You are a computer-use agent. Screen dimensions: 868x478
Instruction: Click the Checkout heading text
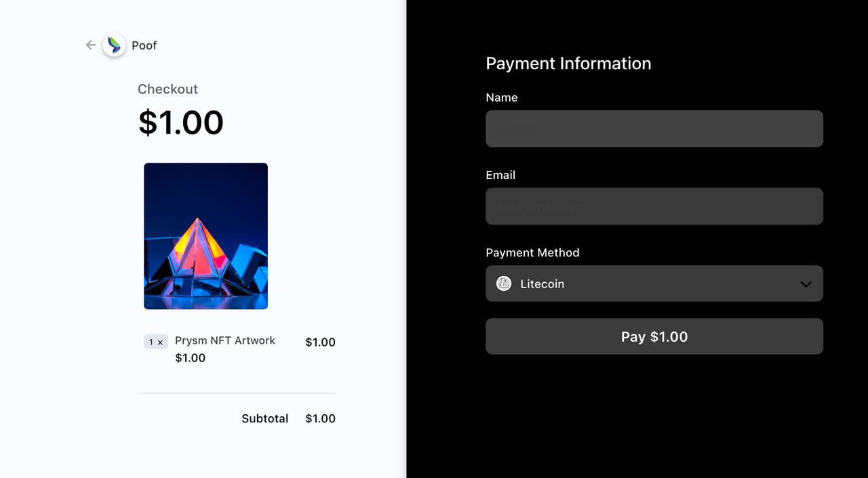(x=167, y=89)
